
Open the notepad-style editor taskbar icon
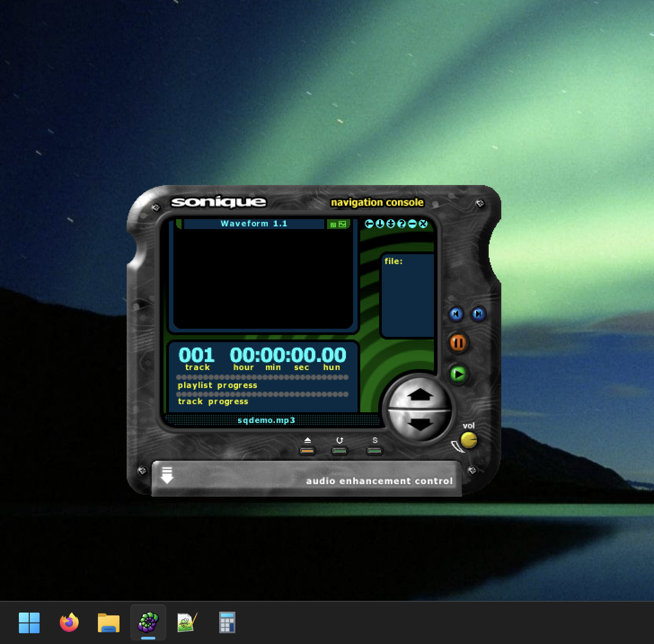click(188, 623)
